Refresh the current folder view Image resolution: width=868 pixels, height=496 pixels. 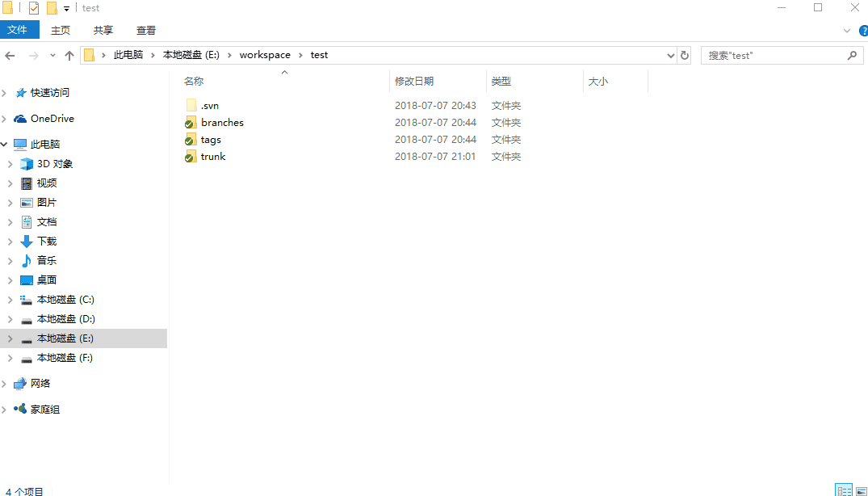pyautogui.click(x=685, y=56)
